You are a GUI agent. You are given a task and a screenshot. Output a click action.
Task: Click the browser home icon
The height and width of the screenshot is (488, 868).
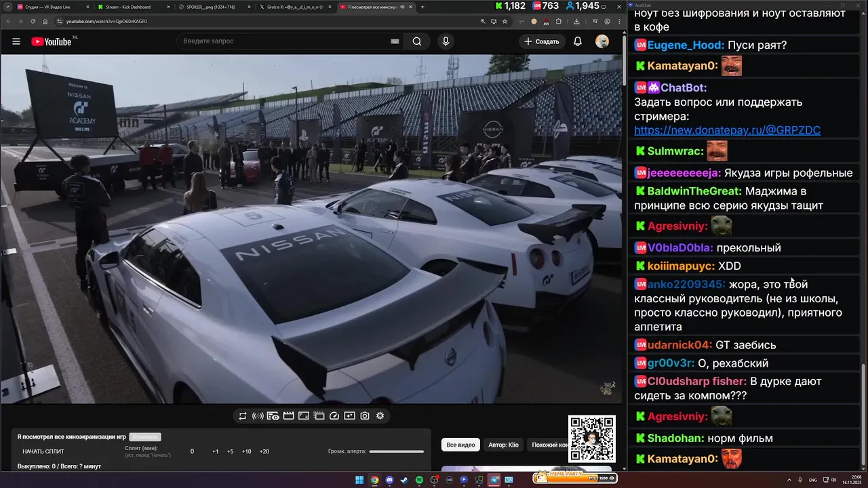point(45,22)
